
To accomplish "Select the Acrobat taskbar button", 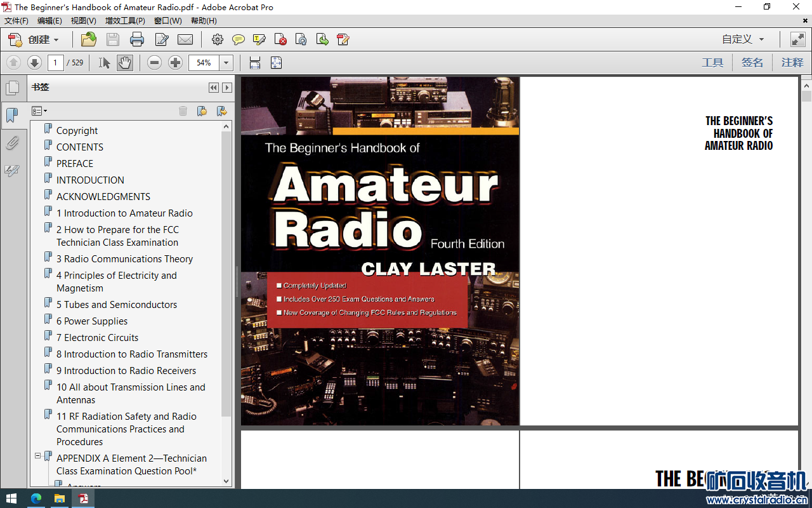I will (x=83, y=498).
